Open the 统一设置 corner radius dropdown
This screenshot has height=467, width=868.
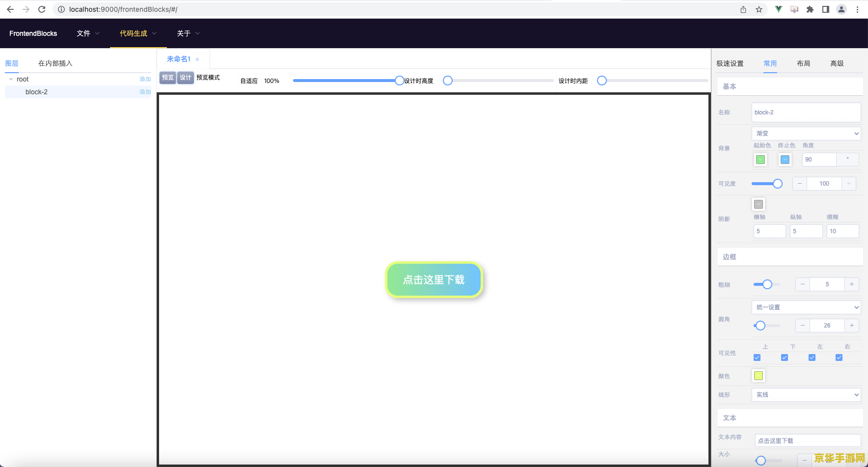[806, 307]
